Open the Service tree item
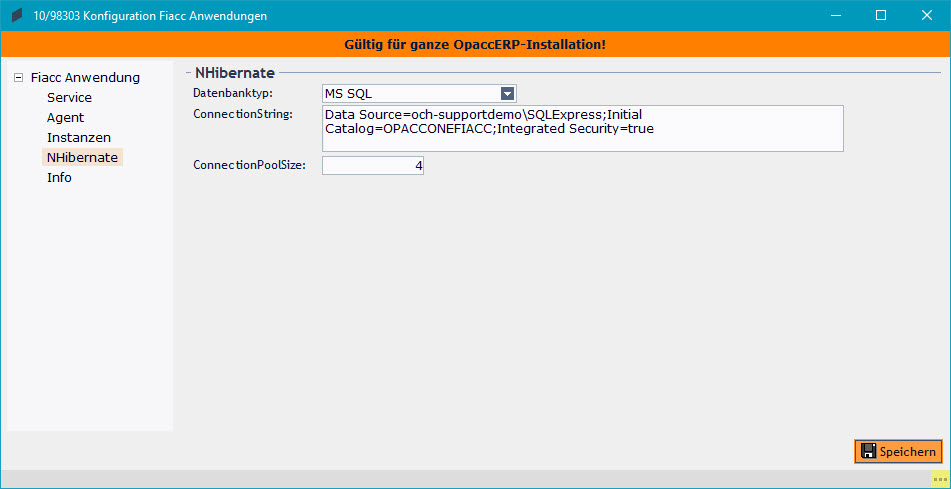The image size is (951, 489). [69, 98]
